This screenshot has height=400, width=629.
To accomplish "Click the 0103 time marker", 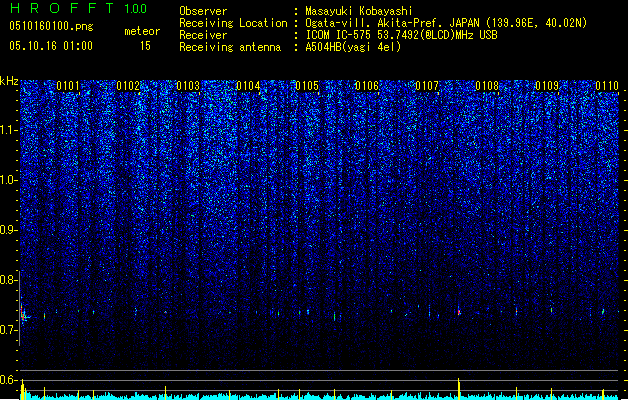I will (188, 86).
